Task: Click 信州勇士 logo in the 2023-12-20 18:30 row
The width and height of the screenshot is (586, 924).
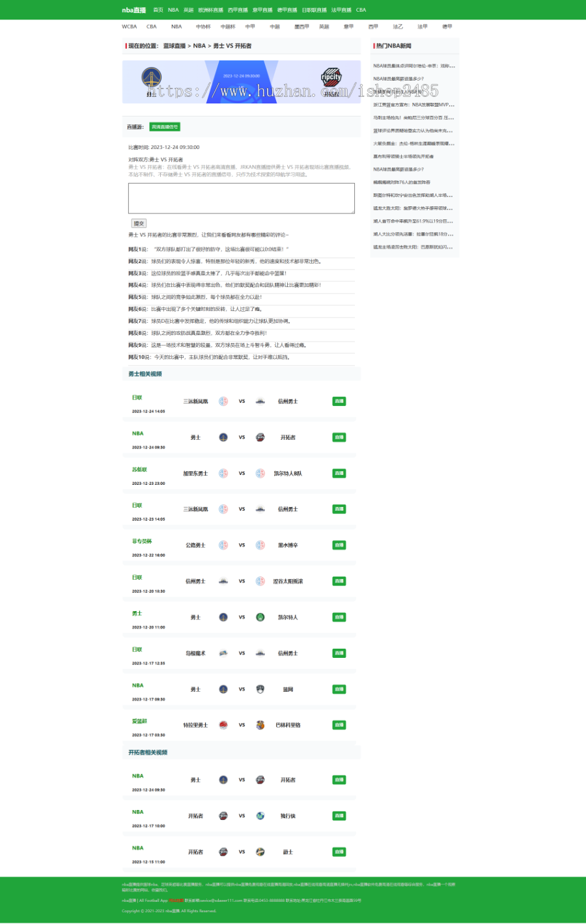Action: click(223, 581)
